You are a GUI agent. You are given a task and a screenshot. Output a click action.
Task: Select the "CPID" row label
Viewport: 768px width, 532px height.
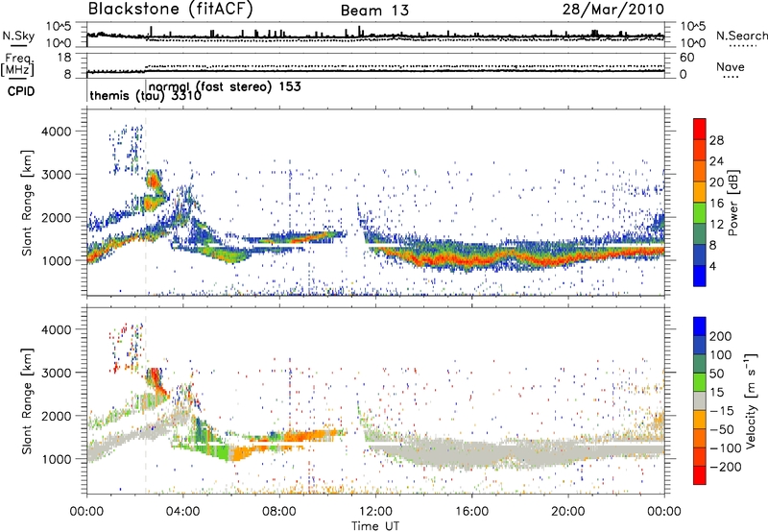[21, 91]
